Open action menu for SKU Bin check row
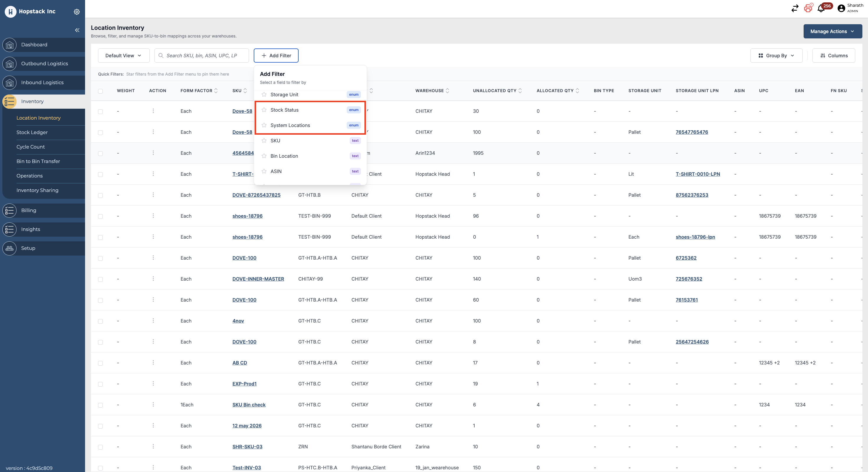This screenshot has width=868, height=472. (153, 404)
